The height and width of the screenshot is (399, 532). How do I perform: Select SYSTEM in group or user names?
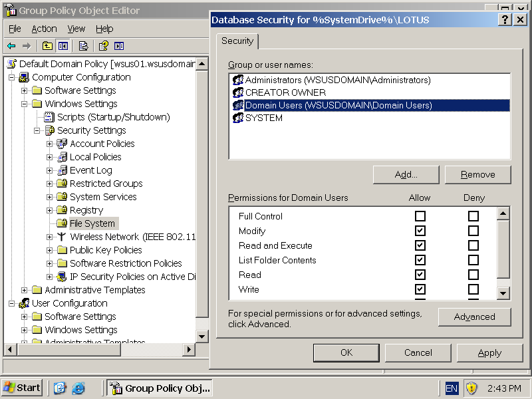click(x=263, y=118)
